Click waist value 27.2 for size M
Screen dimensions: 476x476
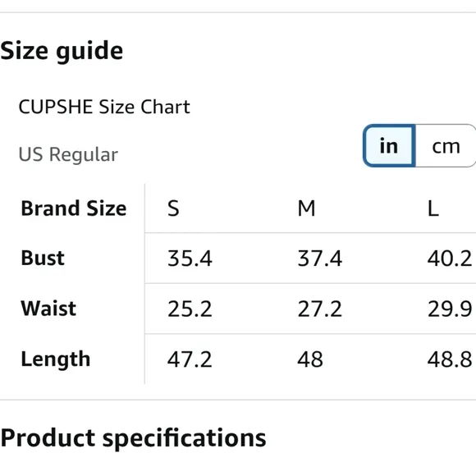click(x=320, y=309)
